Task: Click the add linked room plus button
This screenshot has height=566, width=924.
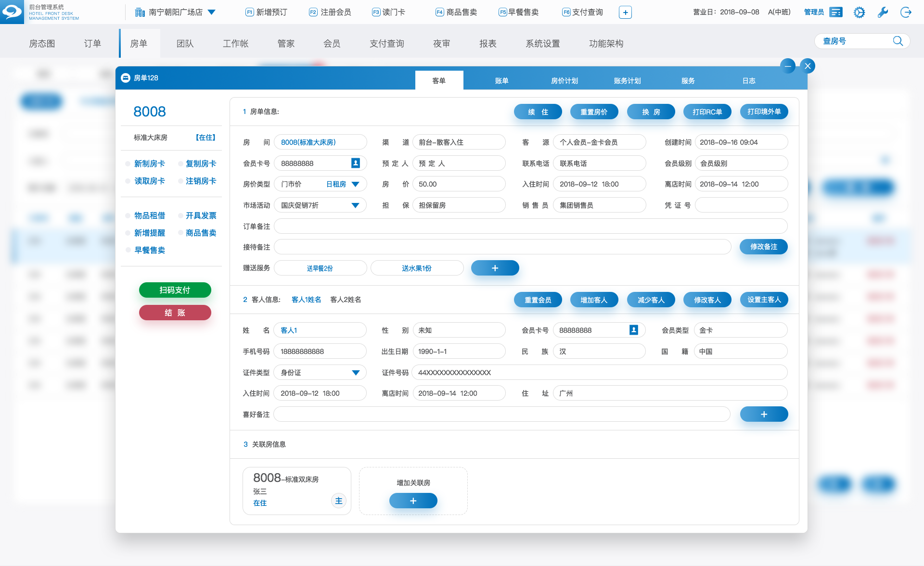Action: click(x=413, y=501)
